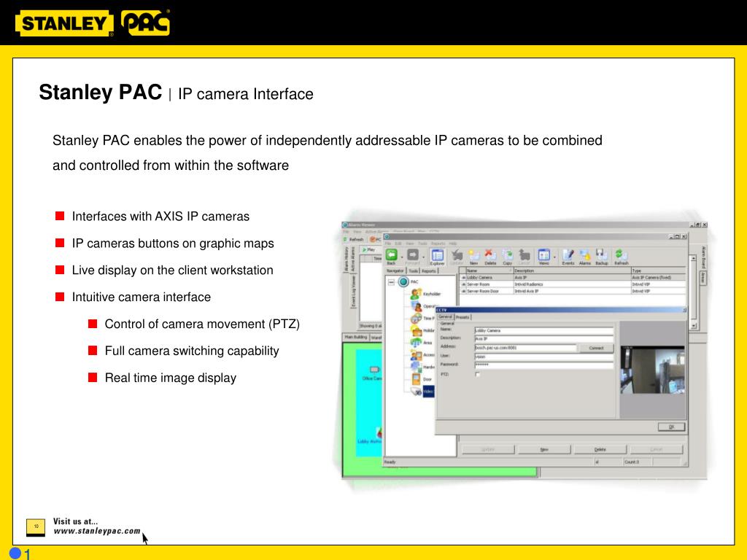Viewport: 747px width, 560px height.
Task: Click the New toolbar icon
Action: (473, 255)
